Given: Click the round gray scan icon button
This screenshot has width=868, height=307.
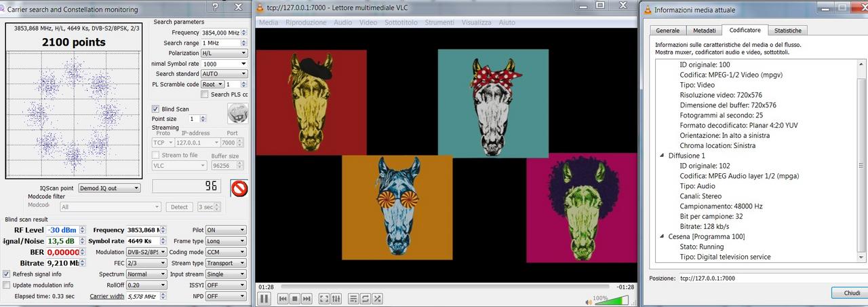Looking at the screenshot, I should tap(237, 113).
